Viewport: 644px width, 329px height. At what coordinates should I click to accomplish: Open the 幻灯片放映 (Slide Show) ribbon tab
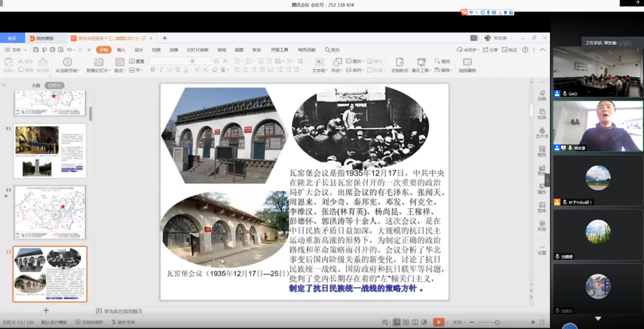pos(197,50)
